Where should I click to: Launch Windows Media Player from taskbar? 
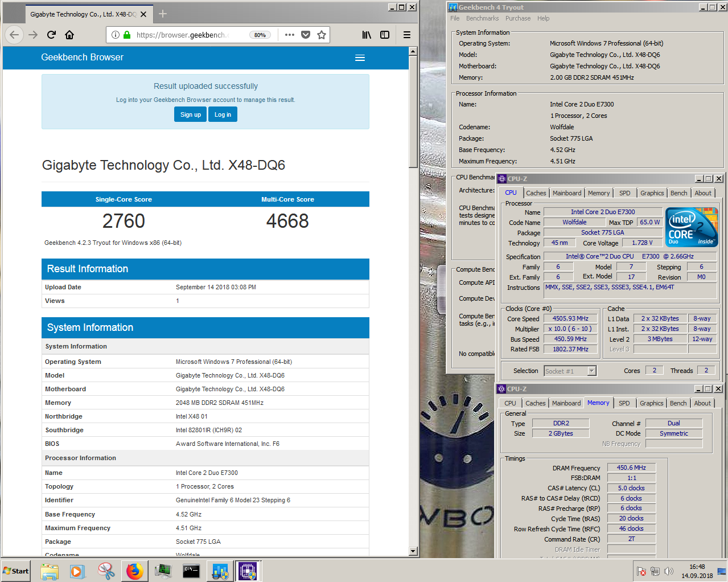tap(77, 571)
